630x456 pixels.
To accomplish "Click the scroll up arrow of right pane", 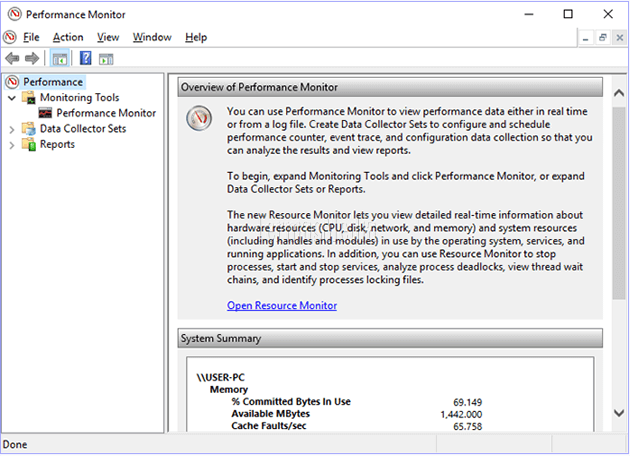I will [619, 93].
